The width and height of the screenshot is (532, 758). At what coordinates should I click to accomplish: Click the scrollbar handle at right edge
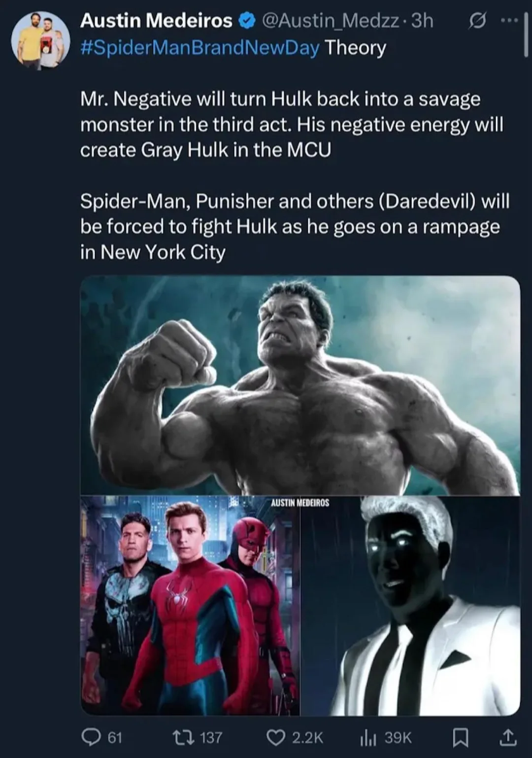click(x=526, y=35)
